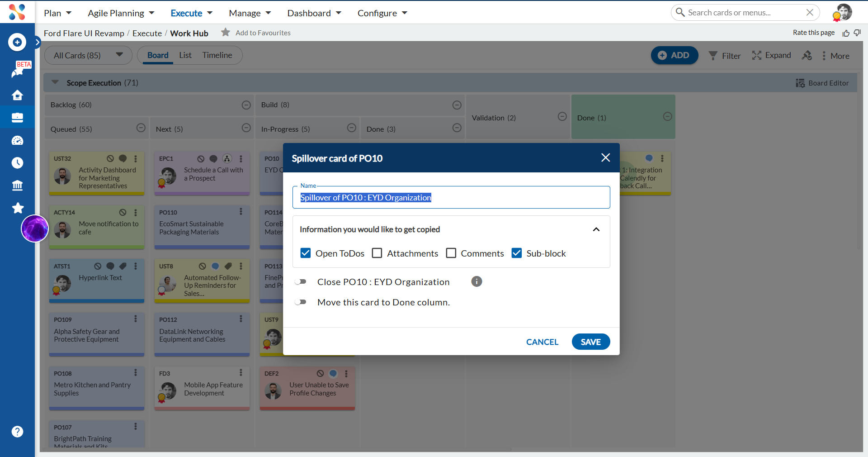Open the Execute breadcrumb link
Screen dimensions: 868x457
pos(147,33)
